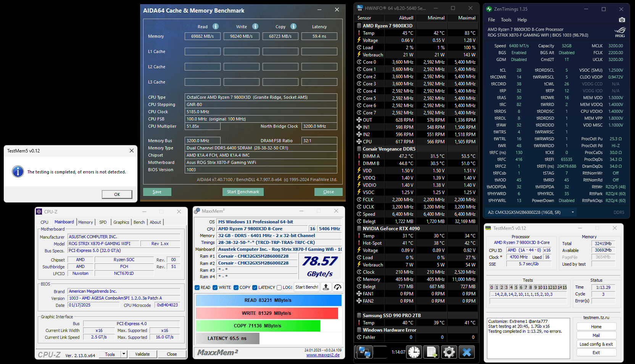The height and width of the screenshot is (364, 635).
Task: Open HWiNFO settings gear icon
Action: [449, 352]
